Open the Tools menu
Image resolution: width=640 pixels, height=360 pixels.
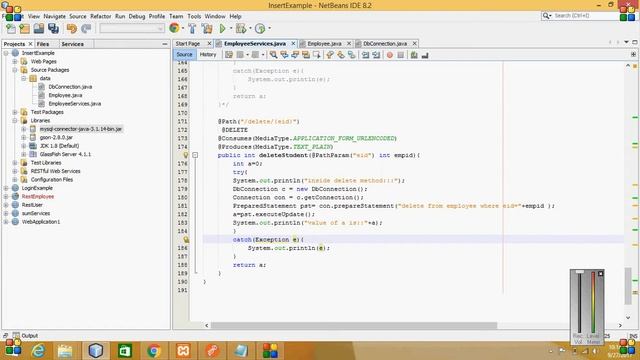pyautogui.click(x=194, y=16)
